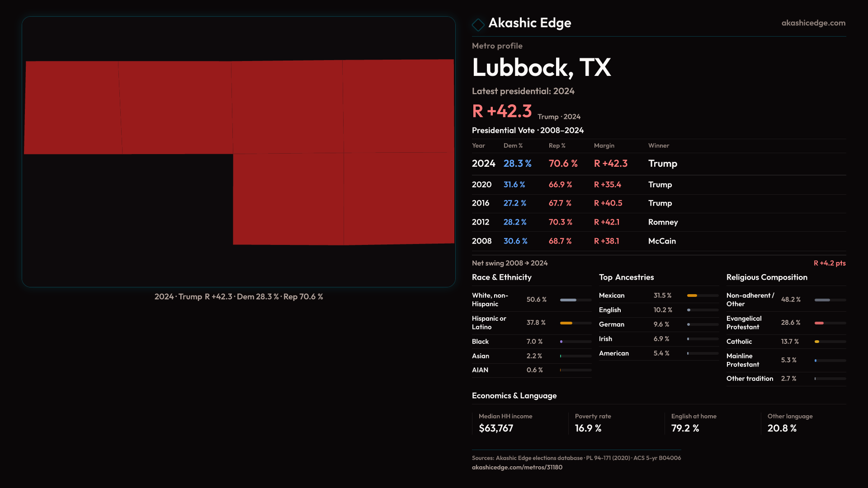
Task: Click the Catholic percentage yellow bar
Action: click(x=817, y=342)
